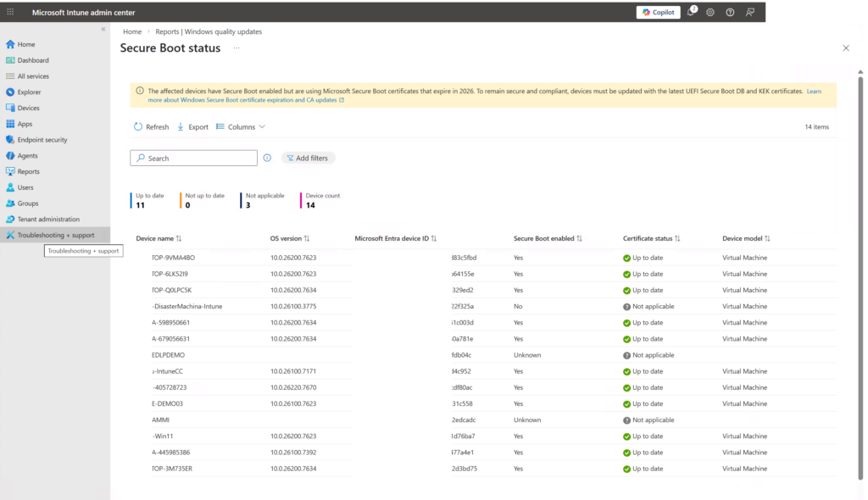Open Tenant administration in sidebar

coord(48,219)
